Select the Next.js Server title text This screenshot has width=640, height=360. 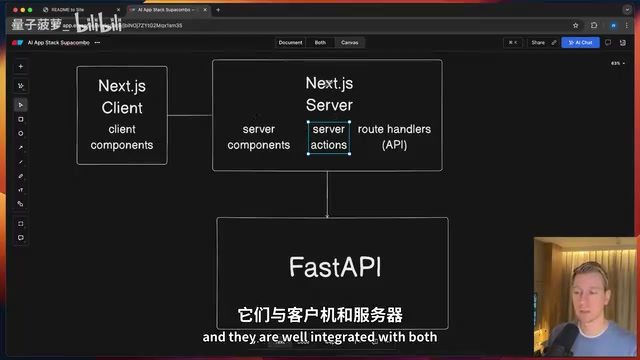pos(329,94)
